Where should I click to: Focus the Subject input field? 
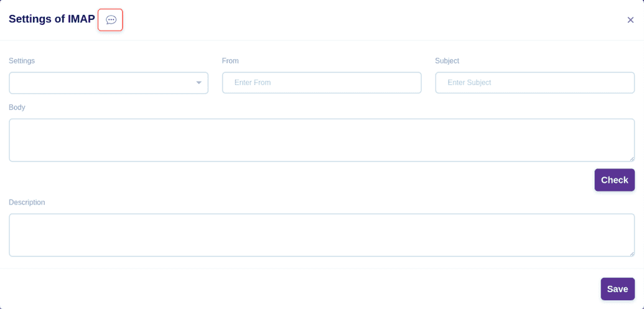(534, 83)
